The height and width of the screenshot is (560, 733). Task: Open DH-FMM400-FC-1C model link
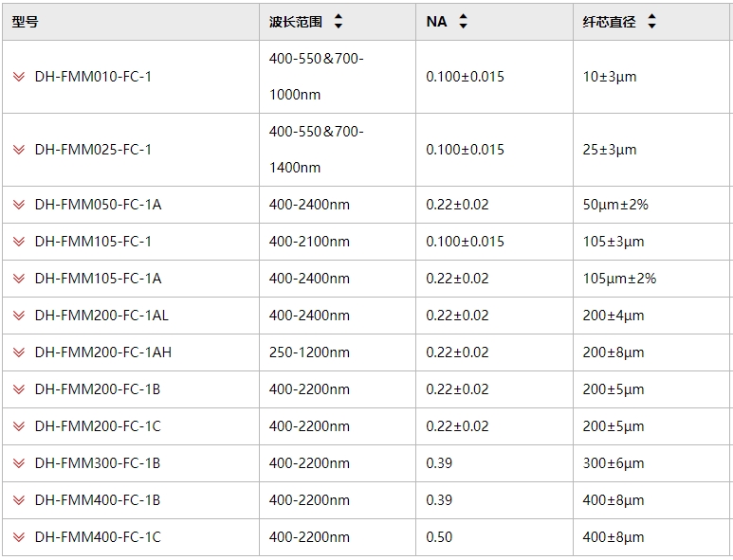(x=98, y=537)
